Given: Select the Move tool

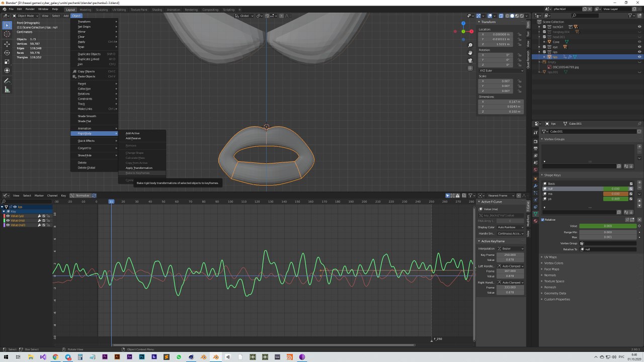Looking at the screenshot, I should click(x=7, y=44).
